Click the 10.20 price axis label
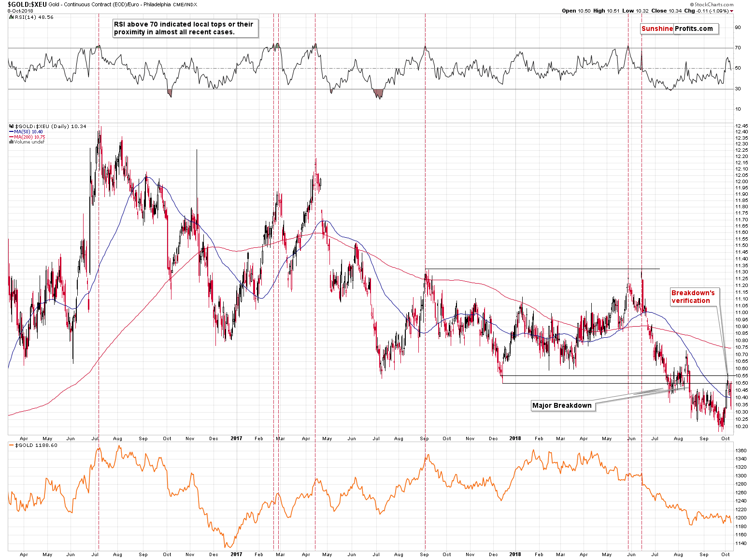This screenshot has width=756, height=559. pos(742,427)
